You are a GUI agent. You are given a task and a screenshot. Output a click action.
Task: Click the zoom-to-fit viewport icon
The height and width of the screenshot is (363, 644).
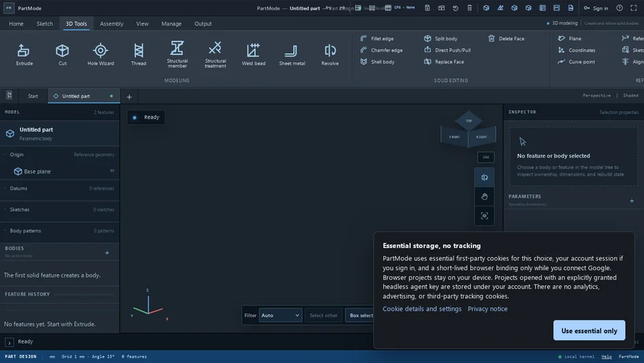point(484,216)
